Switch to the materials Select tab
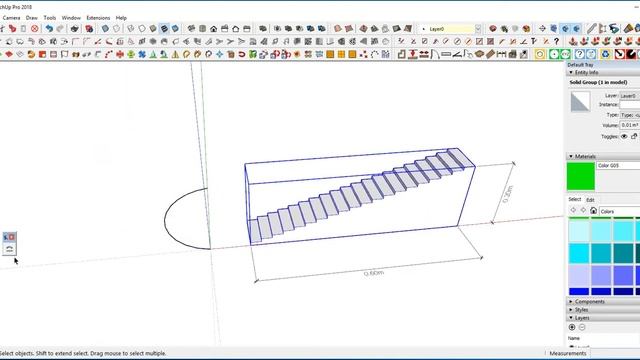640x360 pixels. click(575, 199)
